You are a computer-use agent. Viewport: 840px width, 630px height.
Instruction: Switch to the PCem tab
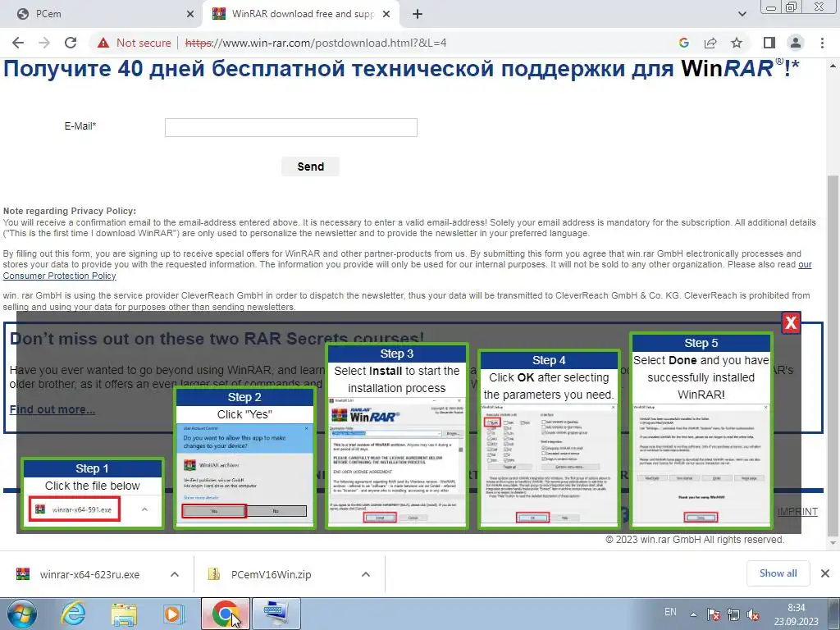coord(102,15)
